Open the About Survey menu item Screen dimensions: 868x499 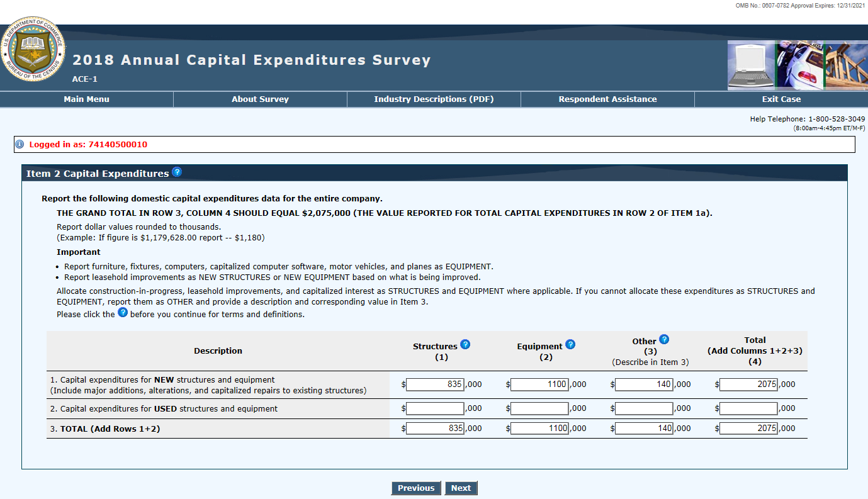click(x=260, y=99)
